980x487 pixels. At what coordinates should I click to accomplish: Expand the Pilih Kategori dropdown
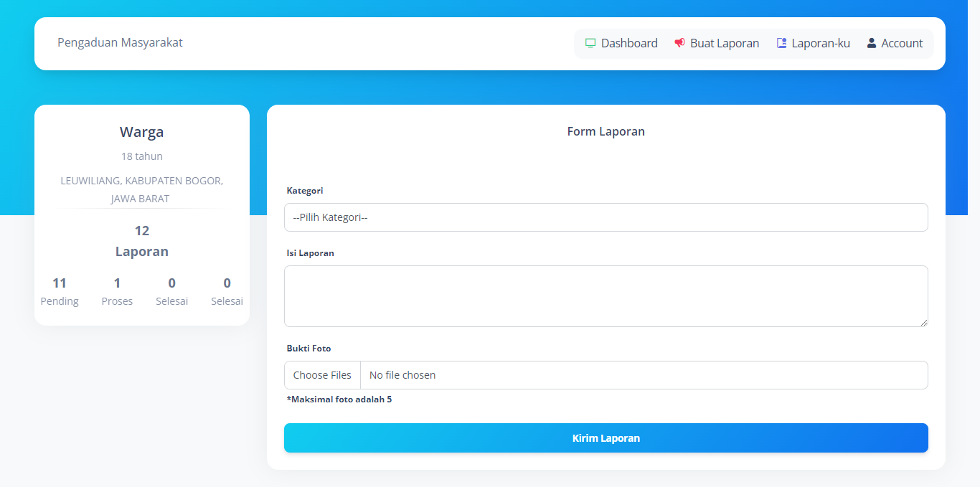[606, 217]
